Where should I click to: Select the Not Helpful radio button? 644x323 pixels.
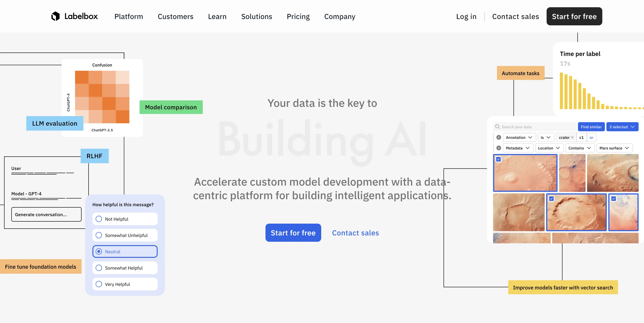99,219
